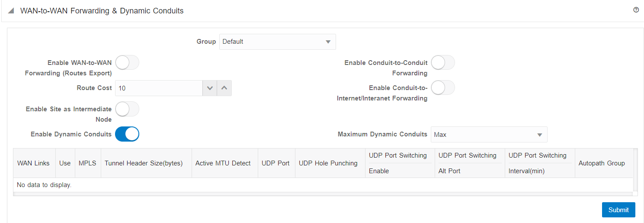Image resolution: width=644 pixels, height=223 pixels.
Task: Collapse the WAN-to-WAN Forwarding section triangle
Action: 11,11
